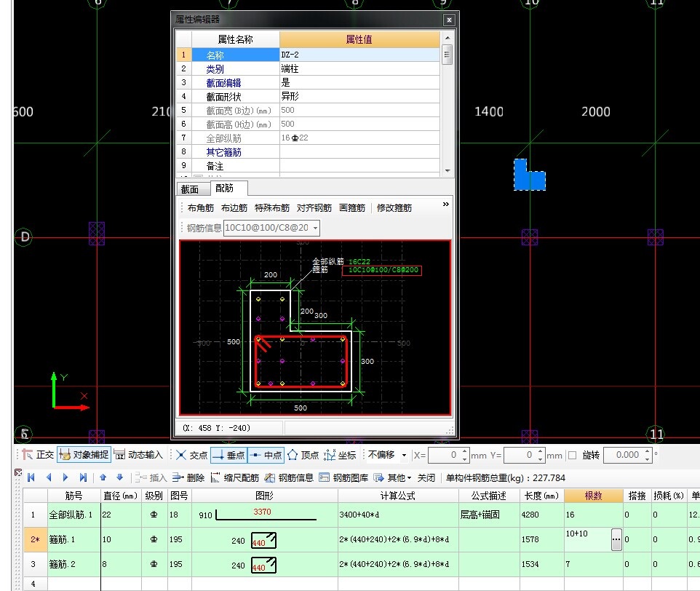Toggle 动态输入 dynamic input

point(138,455)
